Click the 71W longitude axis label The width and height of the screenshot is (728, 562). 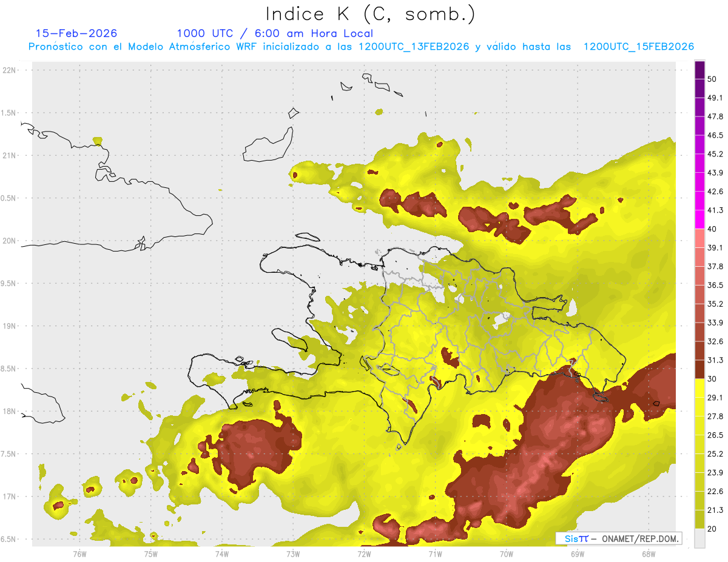click(x=434, y=554)
